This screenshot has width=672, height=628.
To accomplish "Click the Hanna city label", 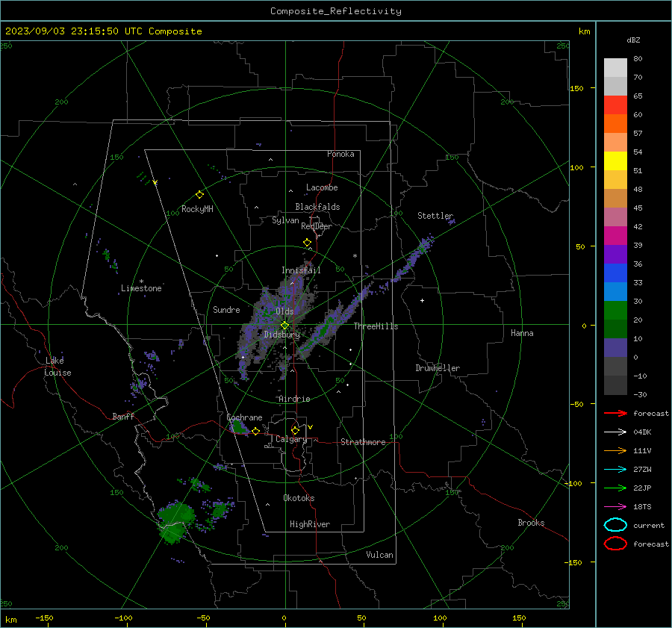I will [522, 333].
